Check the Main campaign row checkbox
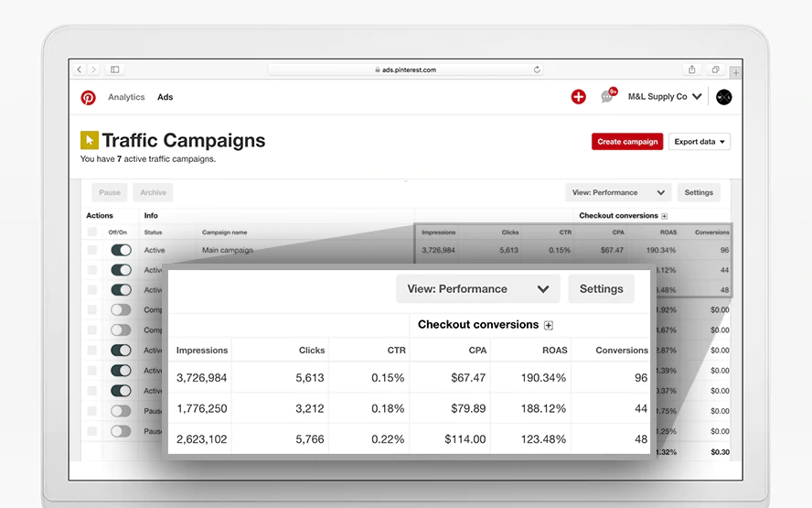Image resolution: width=812 pixels, height=508 pixels. click(x=92, y=250)
